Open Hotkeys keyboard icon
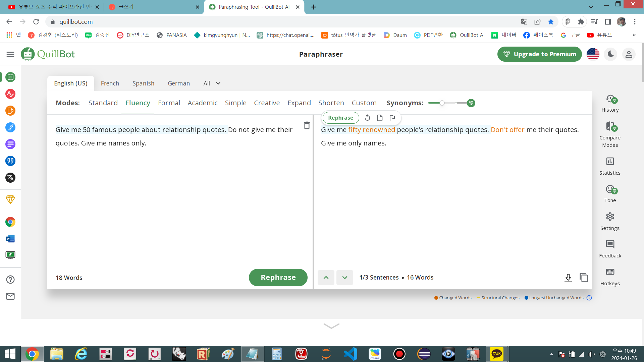This screenshot has height=362, width=644. click(610, 277)
